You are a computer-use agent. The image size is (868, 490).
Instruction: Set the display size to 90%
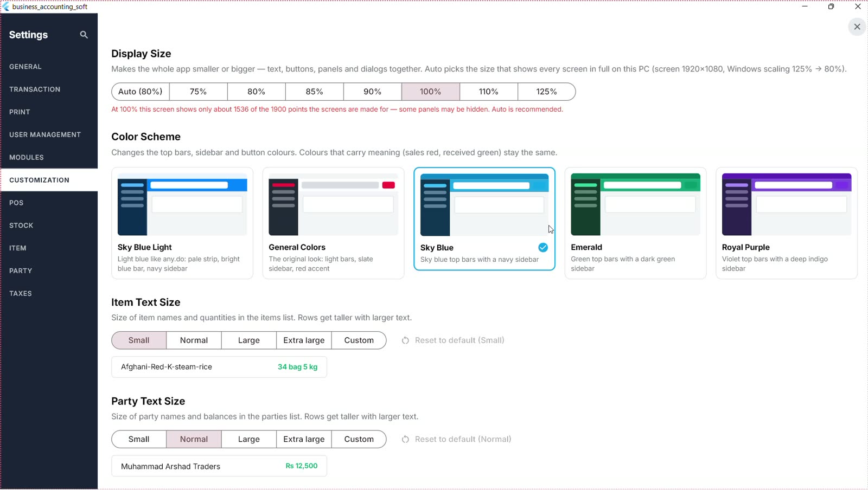point(373,92)
